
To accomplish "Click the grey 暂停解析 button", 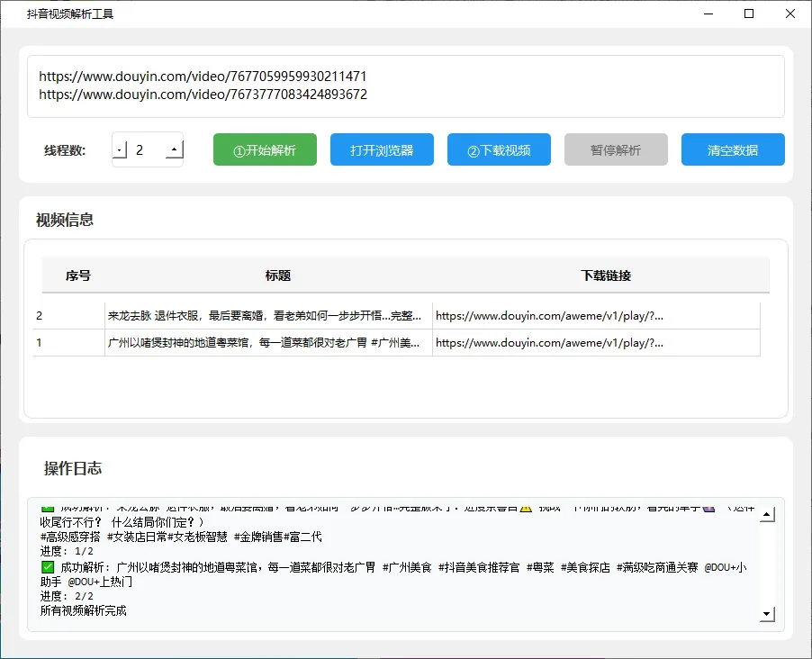I will tap(616, 149).
